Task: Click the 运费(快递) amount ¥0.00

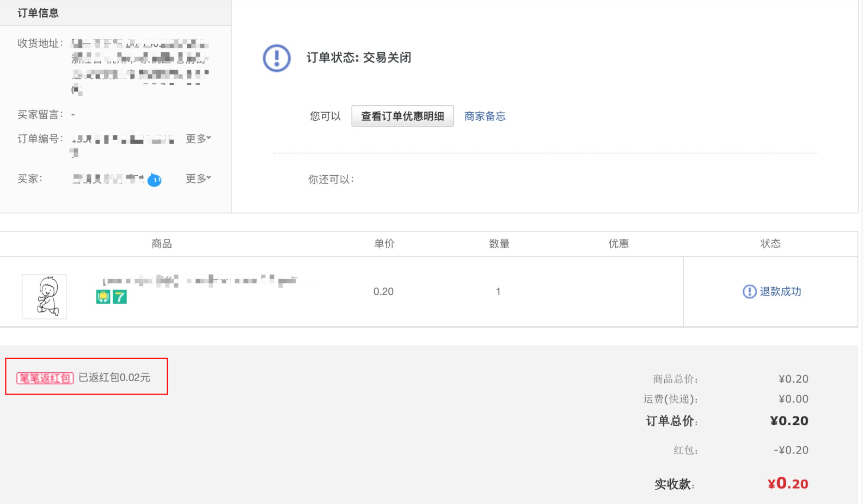Action: (x=793, y=399)
